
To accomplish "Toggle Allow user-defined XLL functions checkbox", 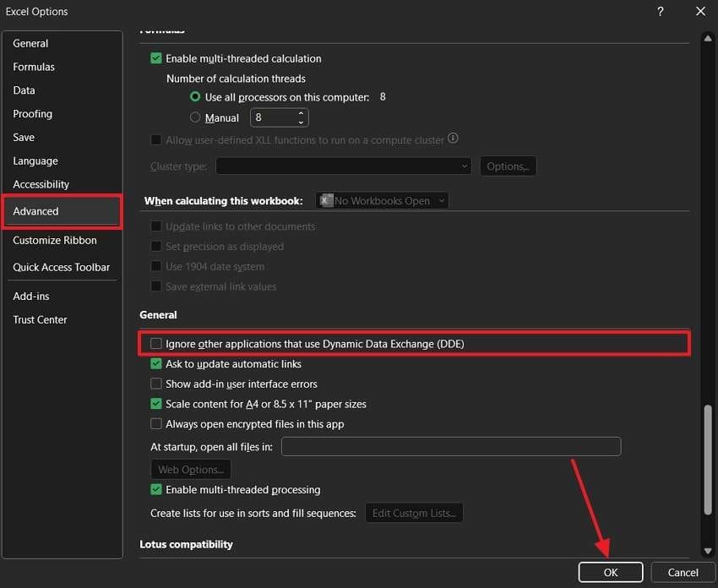I will pos(155,139).
